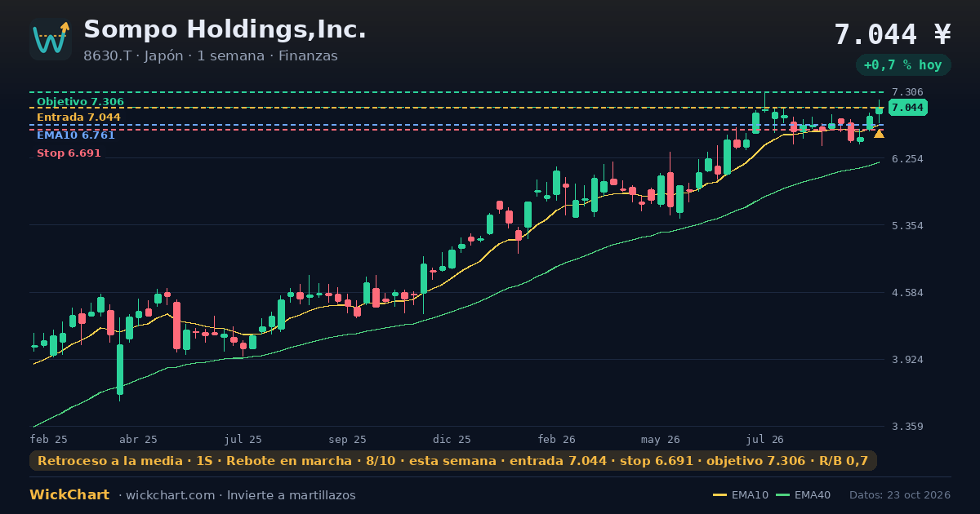Screen dimensions: 980x514
Task: Click the sep 25 date label
Action: click(x=348, y=439)
